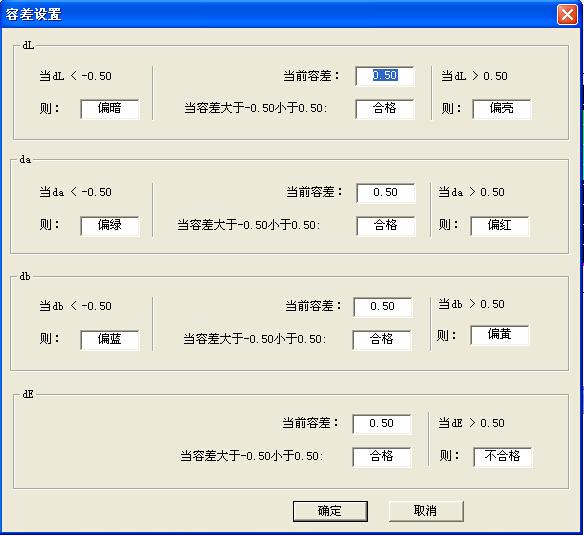
Task: Select the 偏黄 text field
Action: pos(499,335)
